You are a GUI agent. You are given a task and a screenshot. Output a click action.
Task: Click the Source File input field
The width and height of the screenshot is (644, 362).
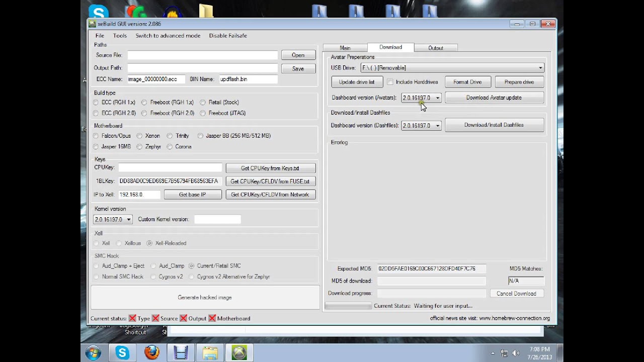tap(202, 55)
